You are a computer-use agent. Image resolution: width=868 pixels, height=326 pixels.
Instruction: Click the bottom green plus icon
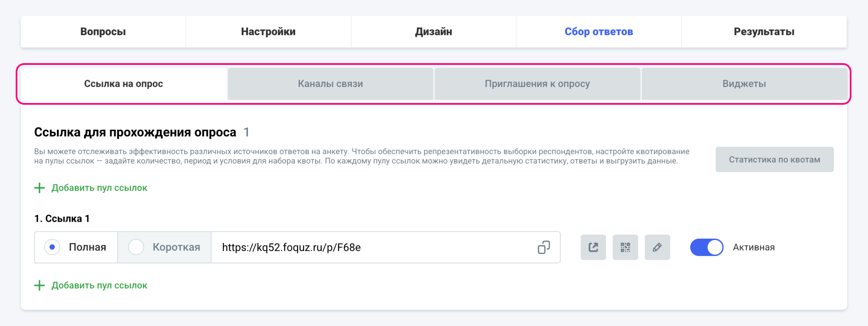point(39,285)
